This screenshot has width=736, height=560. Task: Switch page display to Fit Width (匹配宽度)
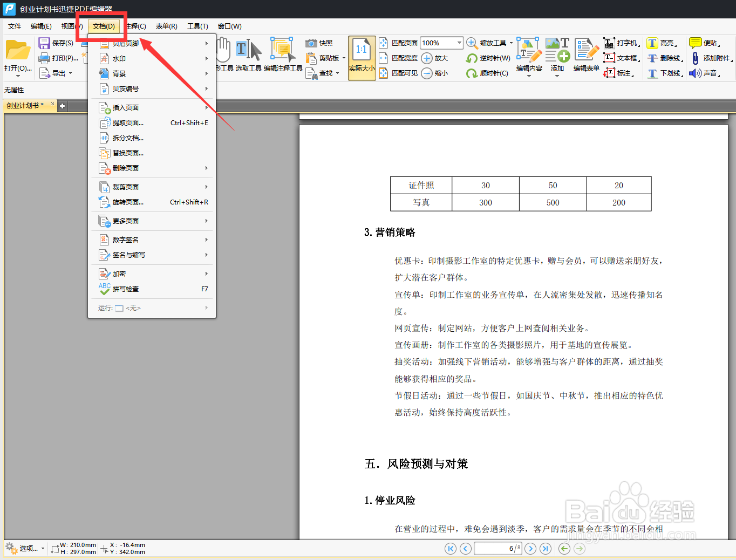(402, 58)
